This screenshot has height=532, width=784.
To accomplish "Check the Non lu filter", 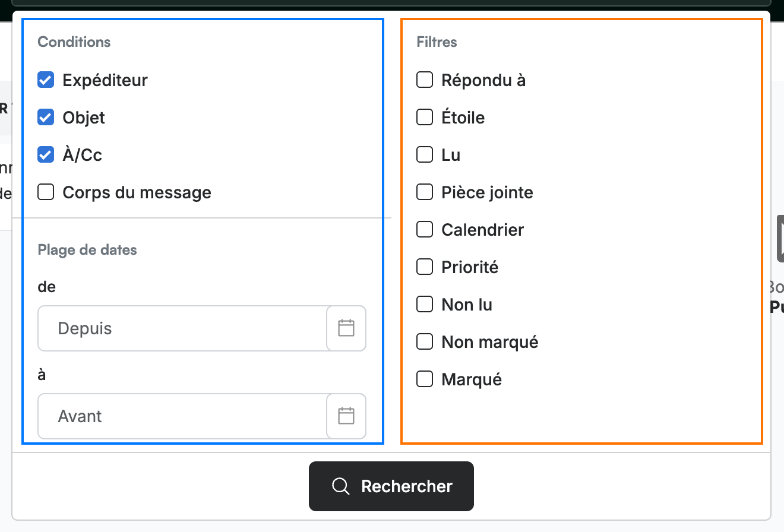I will pyautogui.click(x=425, y=304).
